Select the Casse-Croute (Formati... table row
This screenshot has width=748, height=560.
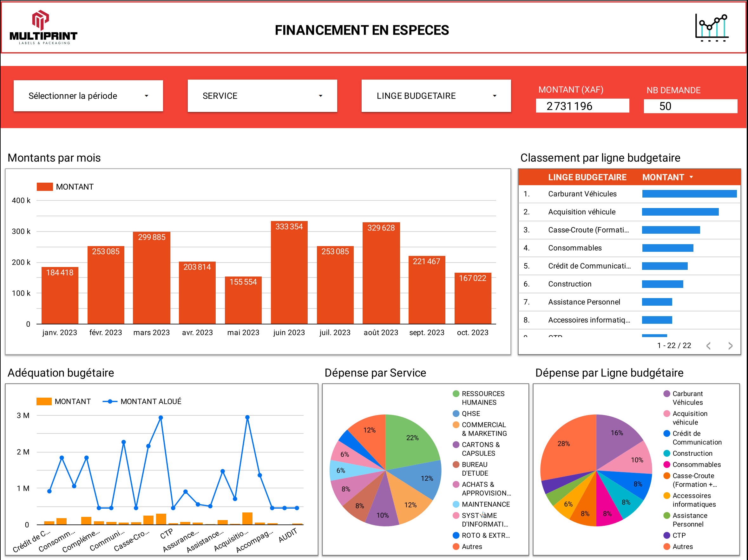(629, 230)
